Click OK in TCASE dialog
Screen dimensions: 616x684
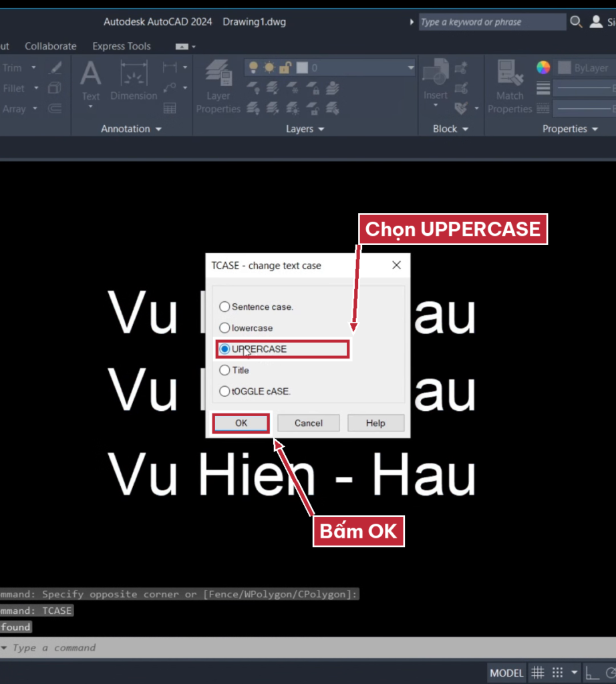[x=241, y=423]
